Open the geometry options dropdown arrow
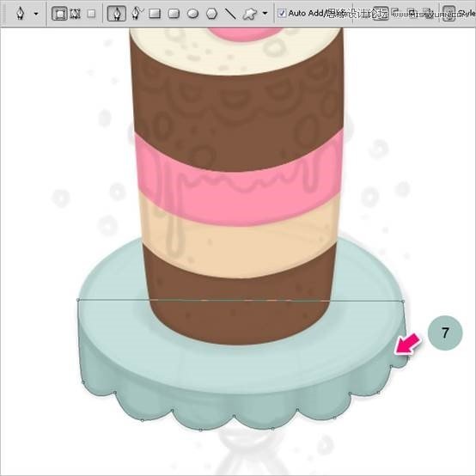The width and height of the screenshot is (476, 476). click(265, 14)
